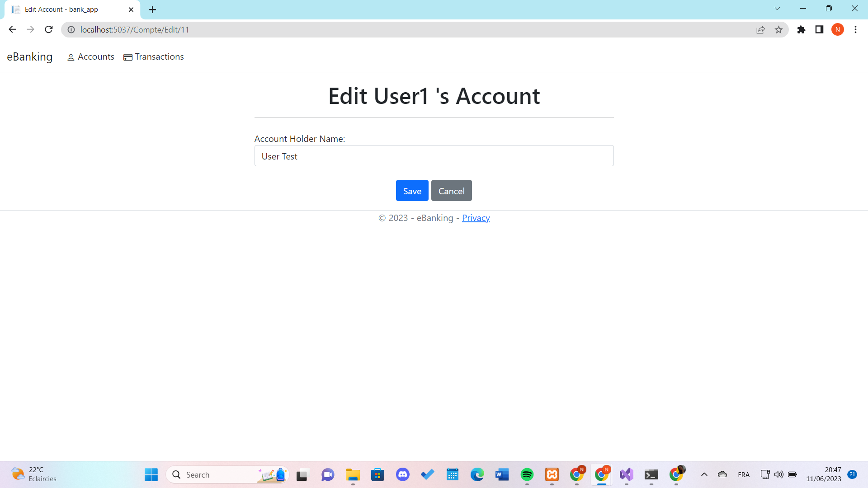Viewport: 868px width, 488px height.
Task: Open the Transactions nav item
Action: (154, 57)
